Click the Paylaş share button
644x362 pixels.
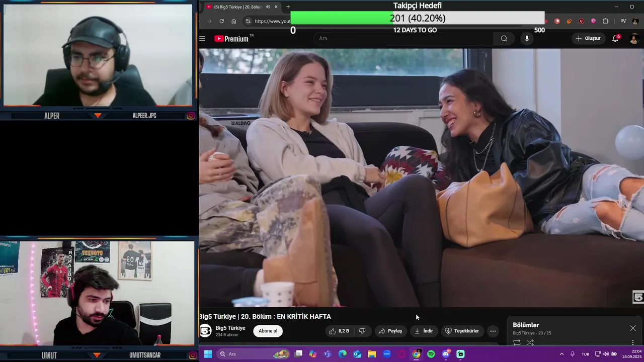[390, 331]
